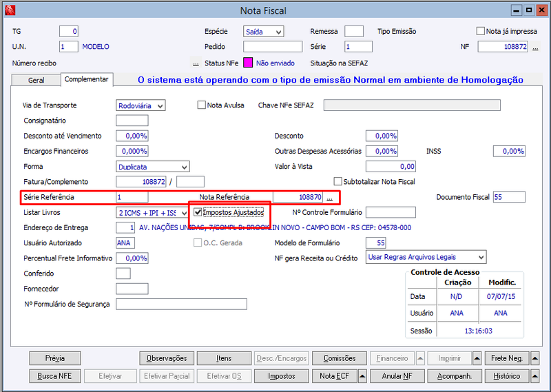Click the Não enviado status text
551x392 pixels.
275,63
